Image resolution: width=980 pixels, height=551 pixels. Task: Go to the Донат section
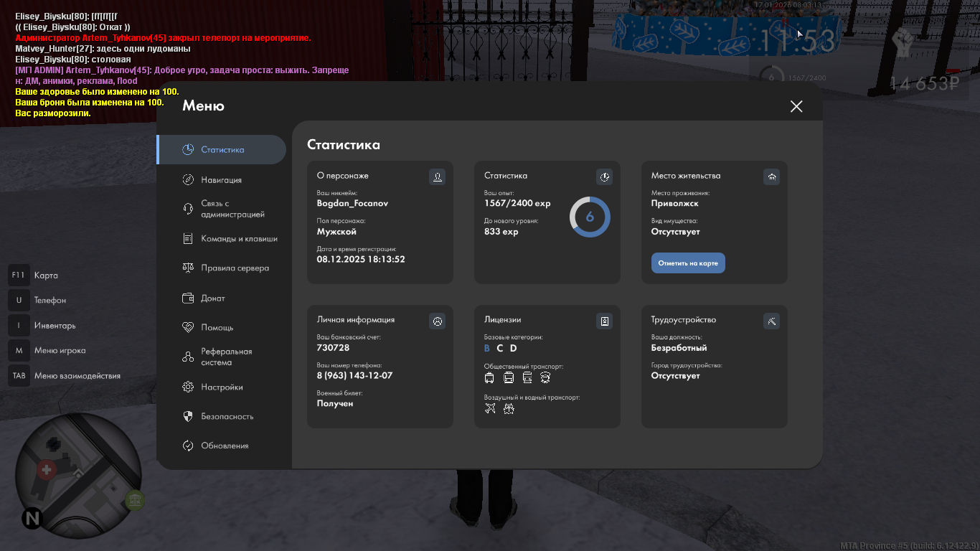[212, 298]
